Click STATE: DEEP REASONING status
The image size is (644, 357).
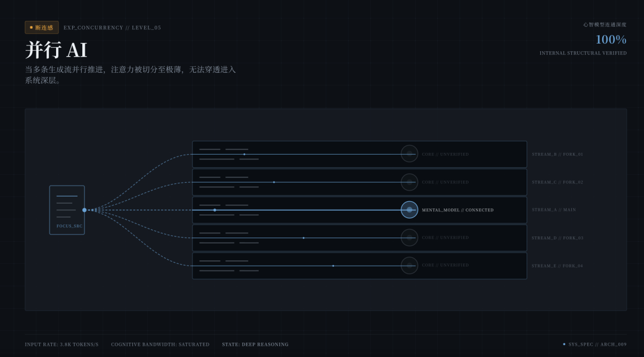[x=255, y=344]
